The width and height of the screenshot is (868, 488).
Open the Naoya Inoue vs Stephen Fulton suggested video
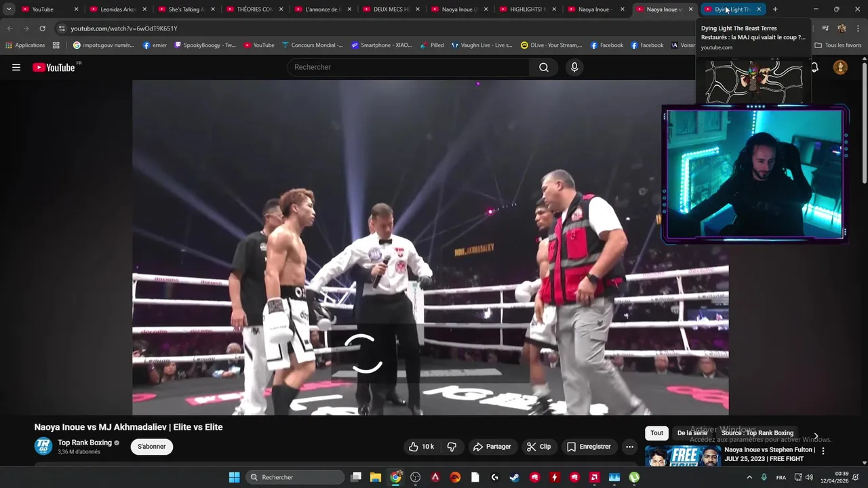[x=770, y=454]
